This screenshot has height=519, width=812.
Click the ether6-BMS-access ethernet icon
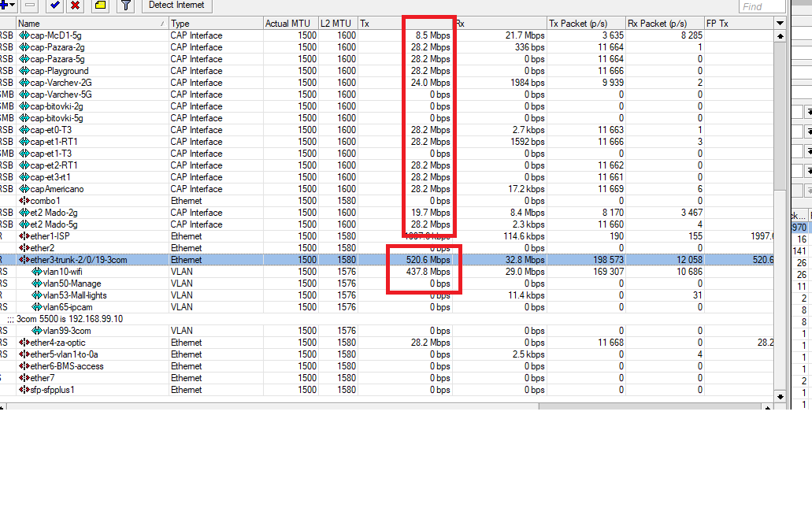[24, 366]
